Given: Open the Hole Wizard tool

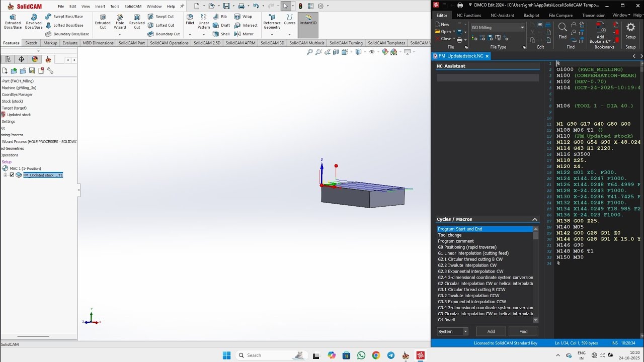Looking at the screenshot, I should tap(120, 21).
